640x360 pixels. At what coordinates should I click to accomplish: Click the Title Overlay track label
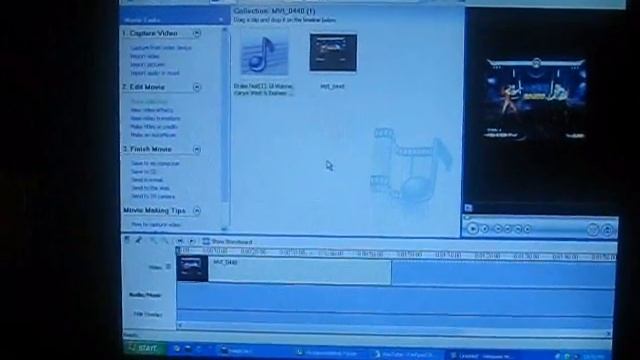[x=148, y=315]
